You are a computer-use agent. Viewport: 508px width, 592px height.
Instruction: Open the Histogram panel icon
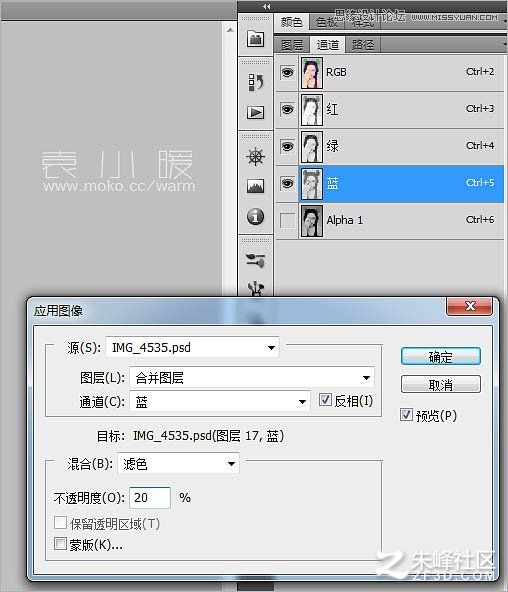(x=256, y=186)
